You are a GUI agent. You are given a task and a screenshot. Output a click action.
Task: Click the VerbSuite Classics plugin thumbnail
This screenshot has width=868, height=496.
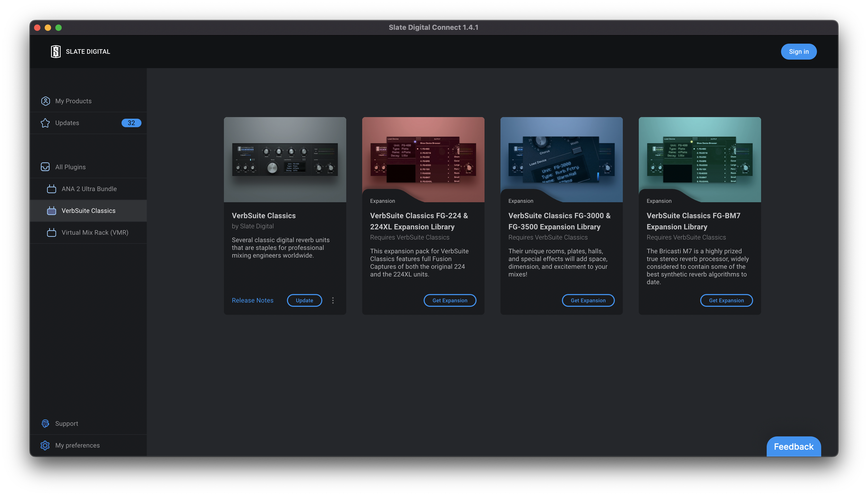pyautogui.click(x=285, y=159)
